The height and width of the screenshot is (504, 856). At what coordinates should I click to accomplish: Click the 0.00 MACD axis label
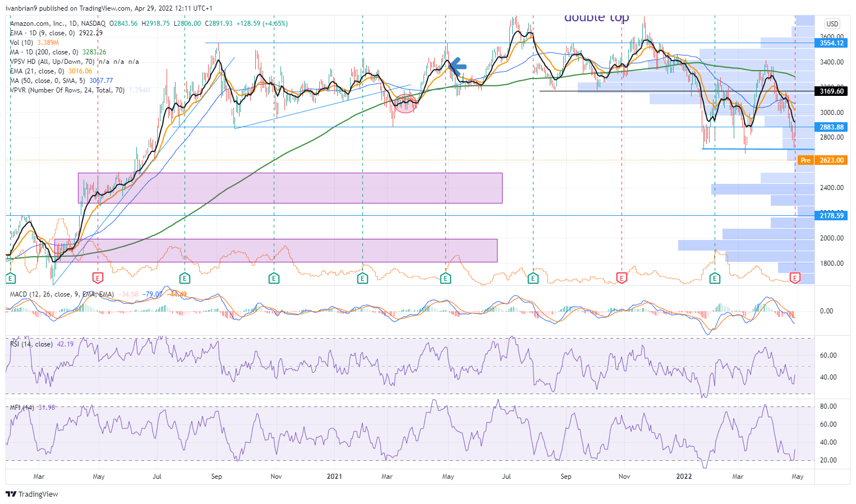coord(827,311)
